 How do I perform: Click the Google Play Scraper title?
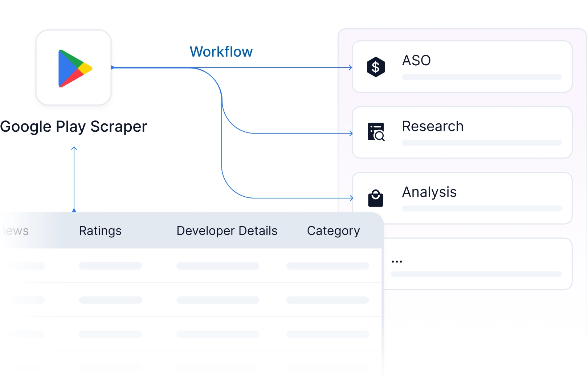74,127
